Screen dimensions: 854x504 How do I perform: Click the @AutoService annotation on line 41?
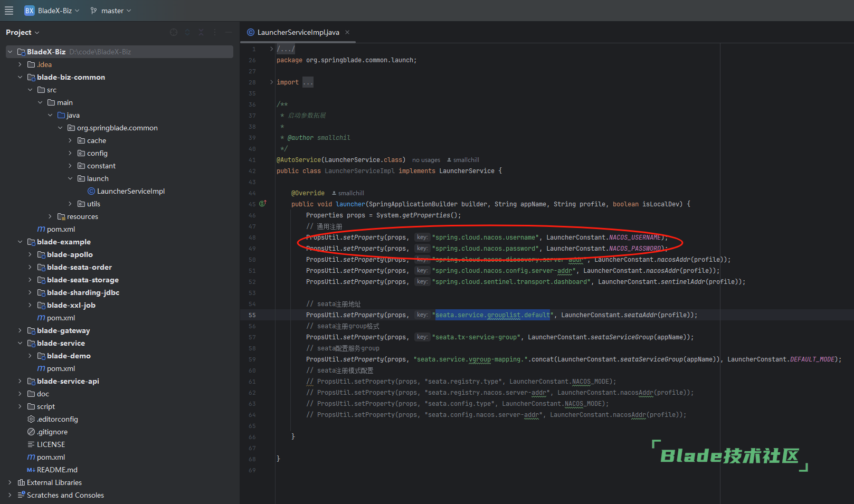click(299, 160)
